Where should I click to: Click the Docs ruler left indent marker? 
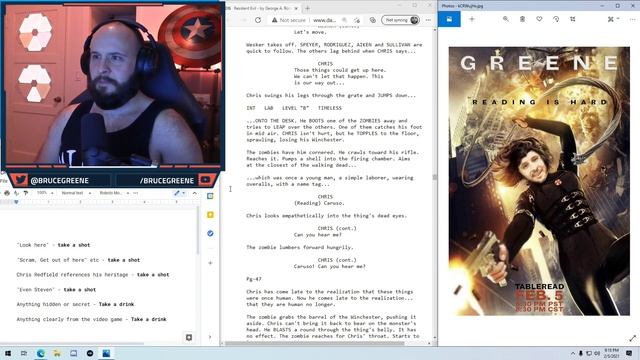click(x=16, y=202)
